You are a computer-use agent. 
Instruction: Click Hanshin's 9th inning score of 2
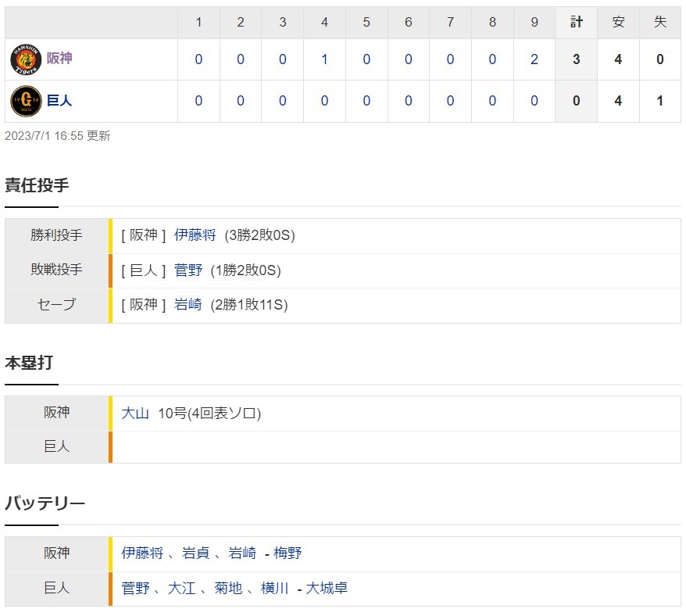(x=534, y=59)
